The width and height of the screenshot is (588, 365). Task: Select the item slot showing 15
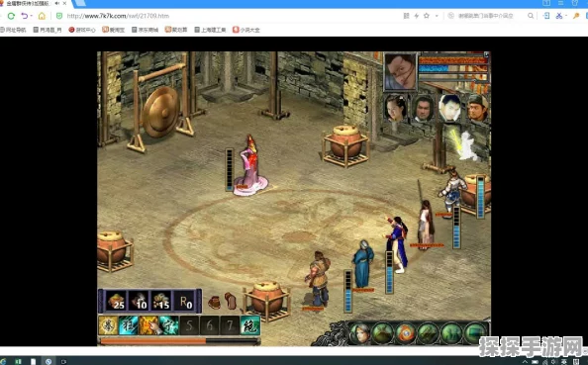pyautogui.click(x=161, y=301)
